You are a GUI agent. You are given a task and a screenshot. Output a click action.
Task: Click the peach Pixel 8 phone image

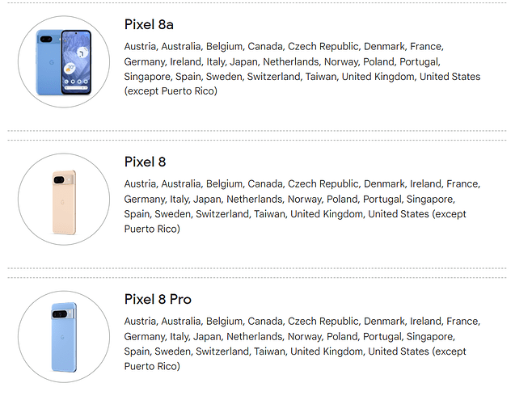coord(63,203)
